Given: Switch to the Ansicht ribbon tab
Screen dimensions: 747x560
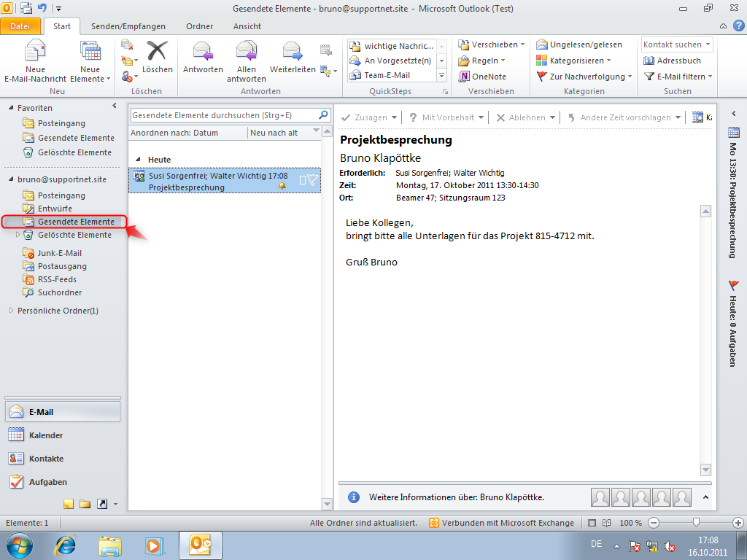Looking at the screenshot, I should pos(247,26).
